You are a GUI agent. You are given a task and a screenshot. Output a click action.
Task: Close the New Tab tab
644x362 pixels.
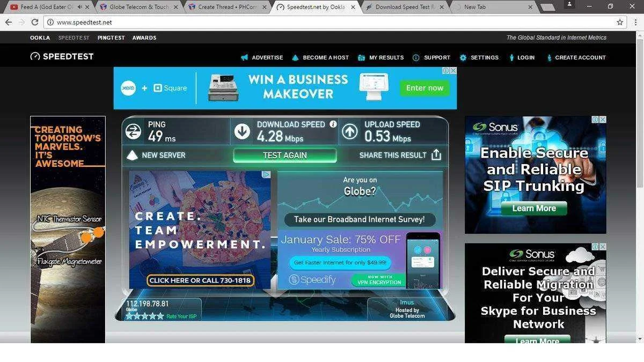point(530,7)
